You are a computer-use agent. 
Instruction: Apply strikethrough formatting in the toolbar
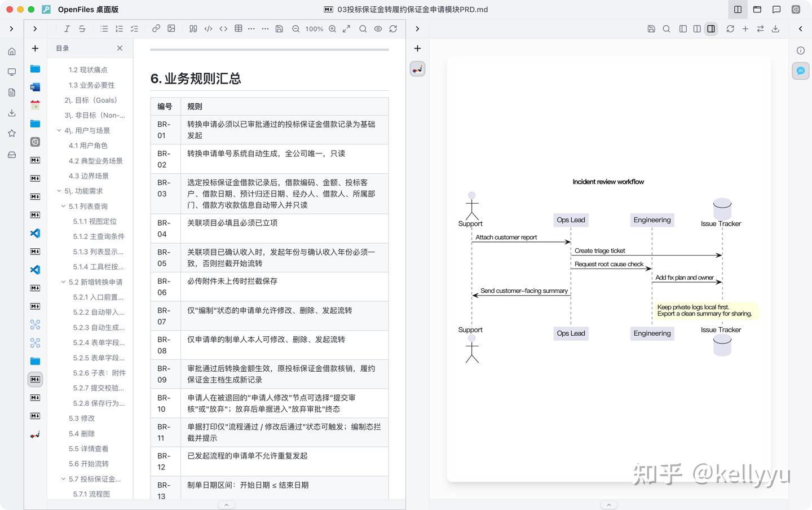(82, 29)
